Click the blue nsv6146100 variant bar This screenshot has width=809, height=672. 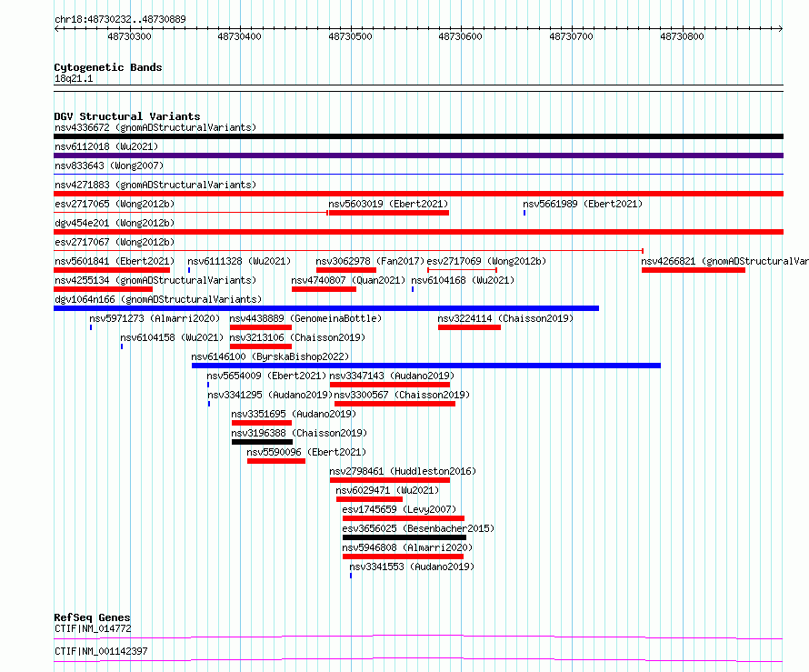click(x=426, y=366)
